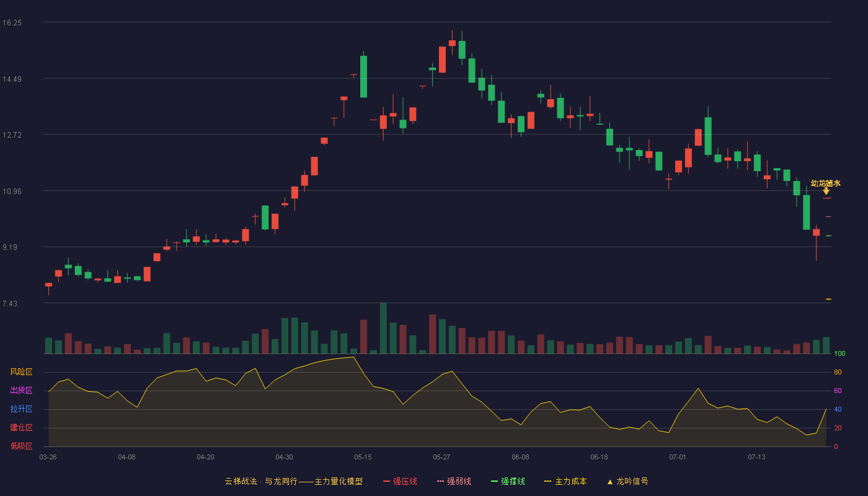Viewport: 868px width, 496px height.
Task: Click the green 强撑线 legend dash icon
Action: tap(494, 482)
